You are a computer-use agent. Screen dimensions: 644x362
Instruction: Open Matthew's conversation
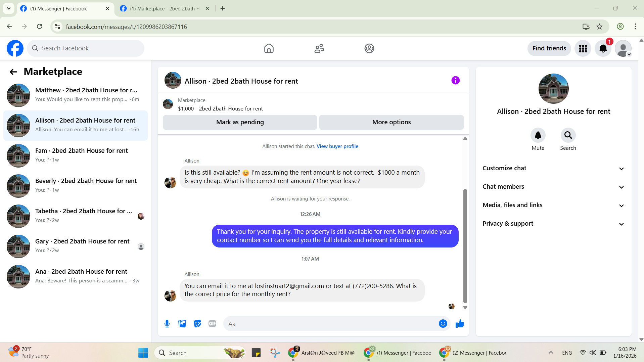coord(76,95)
